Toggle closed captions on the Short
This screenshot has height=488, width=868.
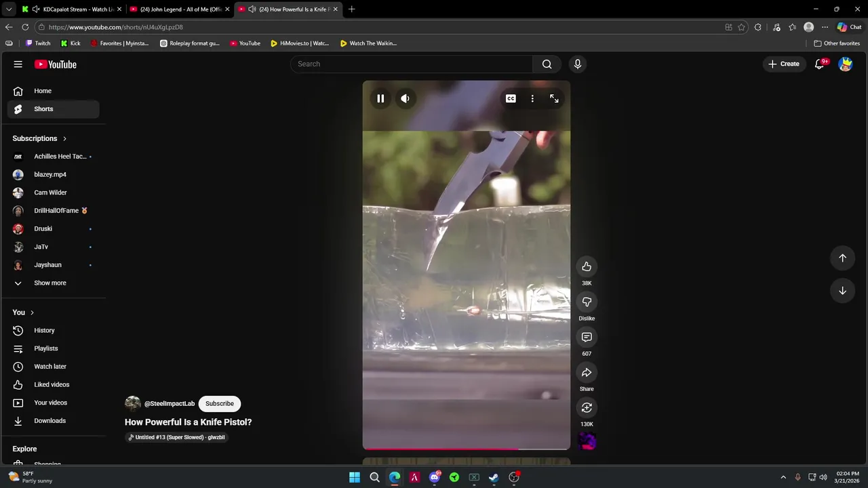pos(511,99)
